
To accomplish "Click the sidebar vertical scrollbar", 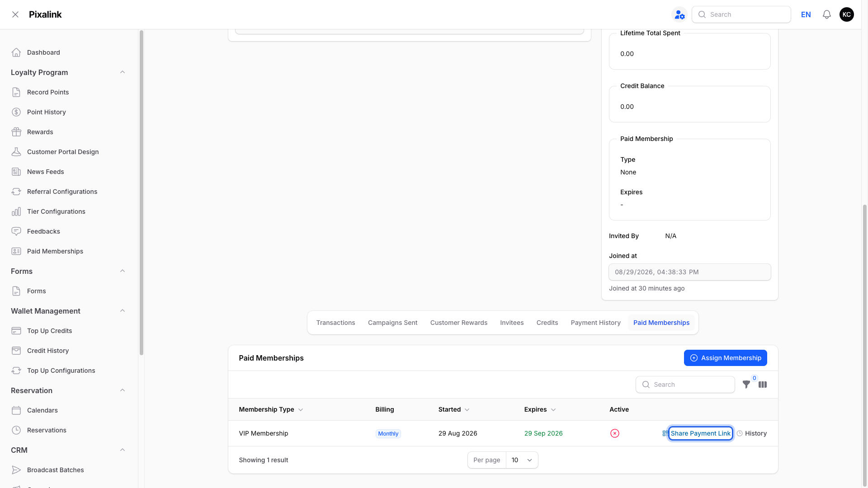I will coord(142,193).
